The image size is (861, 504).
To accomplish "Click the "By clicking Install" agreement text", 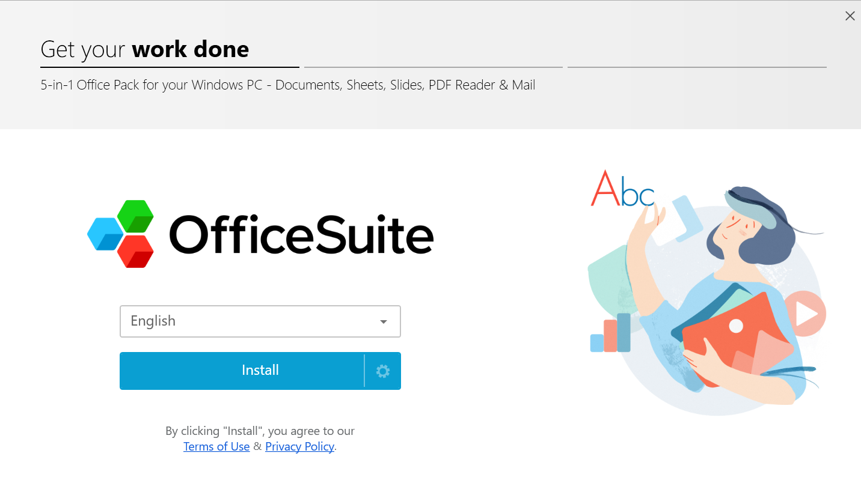I will point(260,431).
